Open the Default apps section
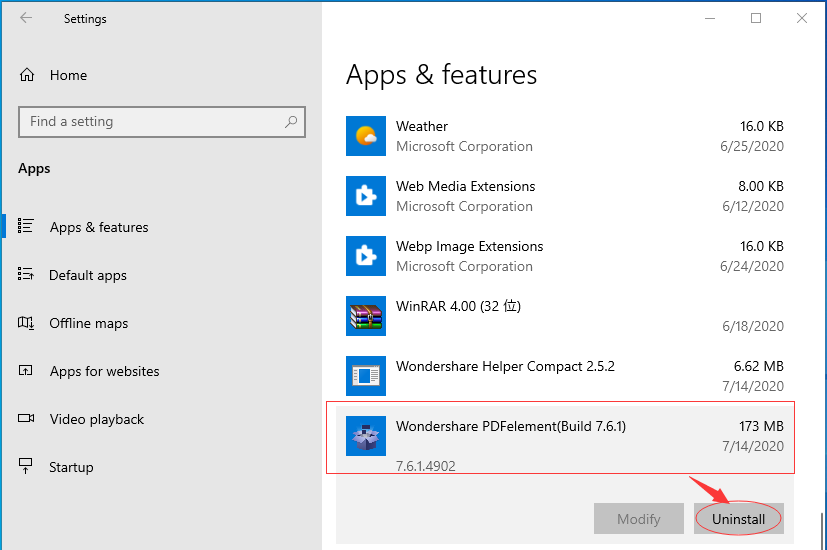Screen dimensions: 827x550 pyautogui.click(x=88, y=275)
